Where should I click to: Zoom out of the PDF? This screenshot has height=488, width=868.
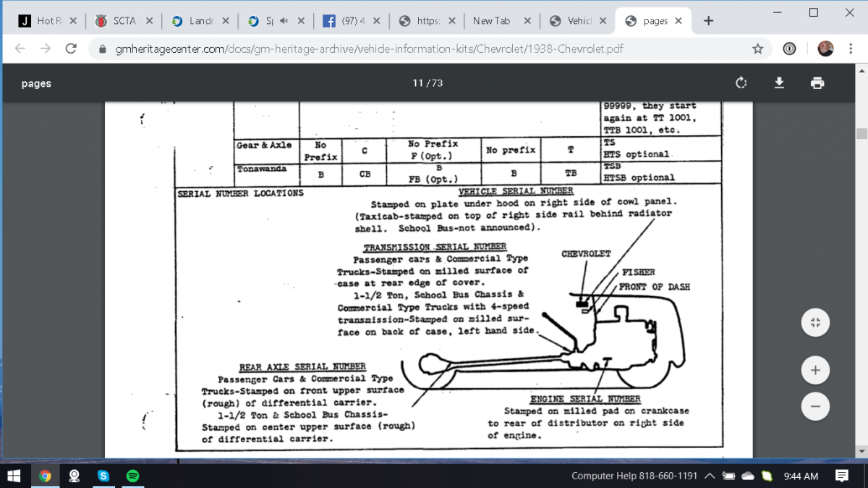815,406
